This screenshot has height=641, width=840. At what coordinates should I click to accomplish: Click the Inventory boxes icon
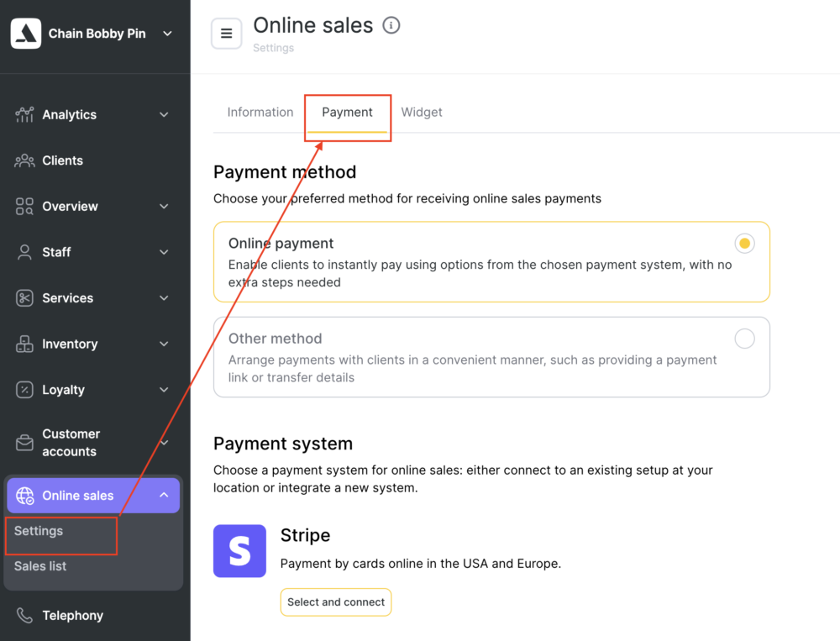tap(24, 344)
